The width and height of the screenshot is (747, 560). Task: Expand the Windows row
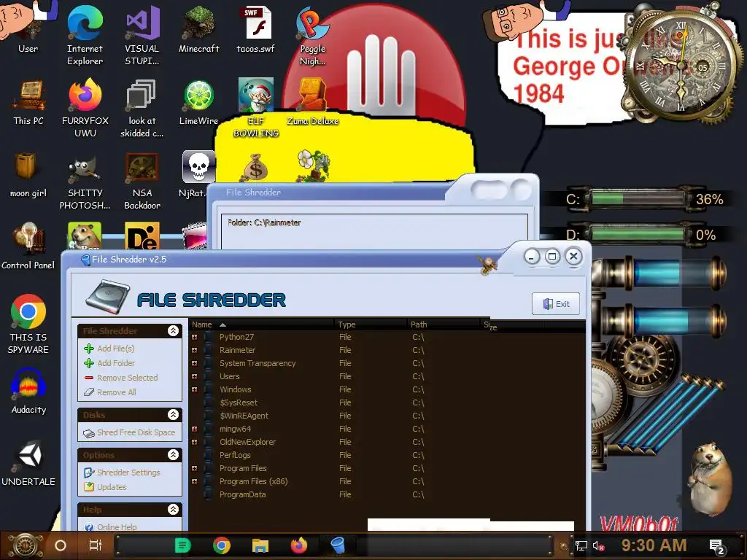click(x=194, y=389)
